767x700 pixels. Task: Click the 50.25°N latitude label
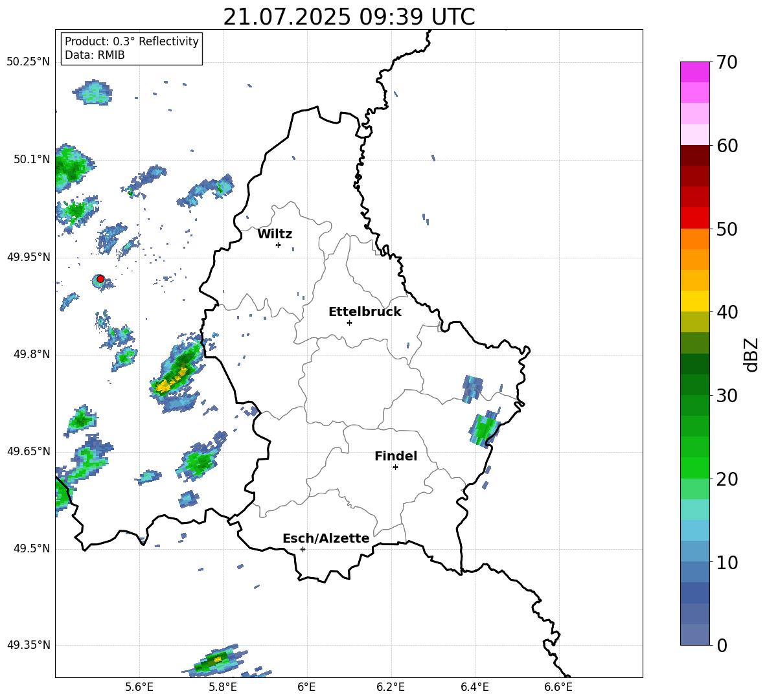tap(29, 62)
